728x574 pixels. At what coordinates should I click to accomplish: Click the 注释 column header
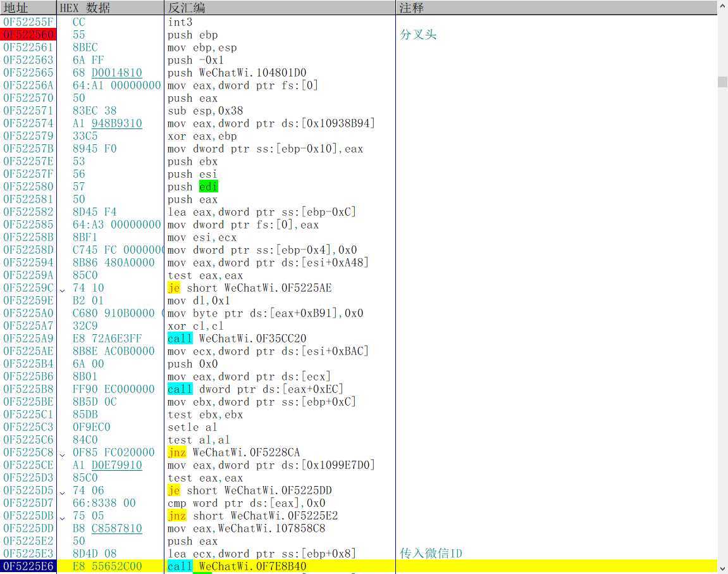point(556,8)
